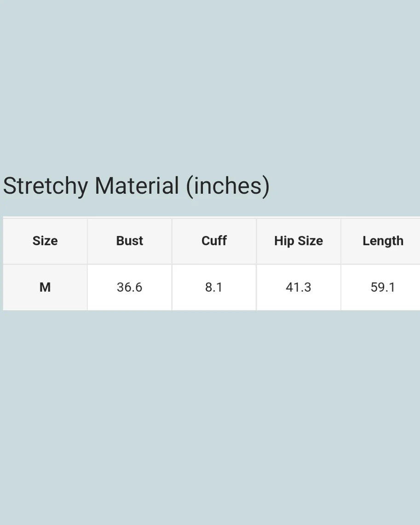Image resolution: width=420 pixels, height=525 pixels.
Task: Click the M size row label
Action: [x=45, y=287]
